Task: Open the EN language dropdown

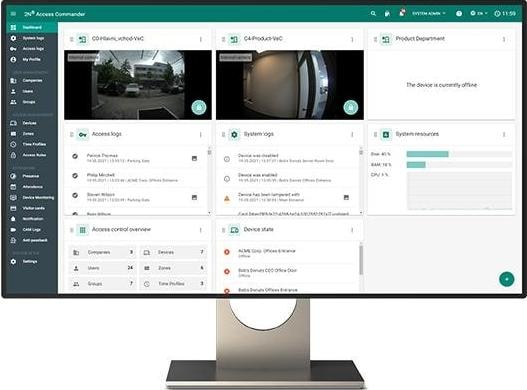Action: point(479,13)
